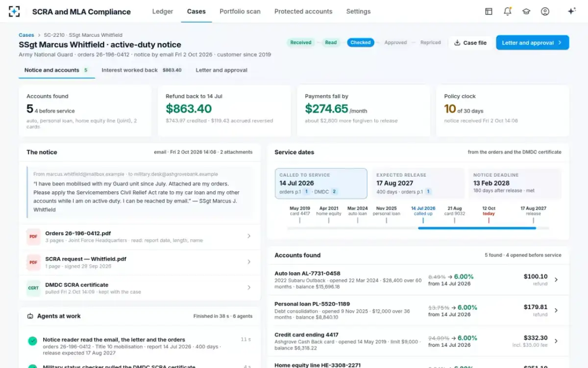Expand the Personal loan PL-5520-1189 chevron
This screenshot has height=368, width=588.
pyautogui.click(x=556, y=311)
